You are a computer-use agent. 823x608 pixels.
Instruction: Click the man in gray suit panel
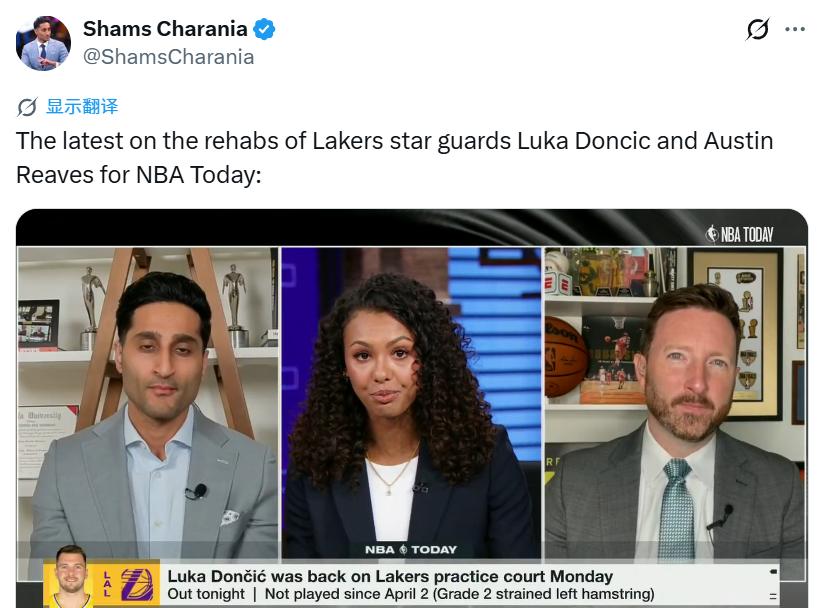(x=148, y=403)
